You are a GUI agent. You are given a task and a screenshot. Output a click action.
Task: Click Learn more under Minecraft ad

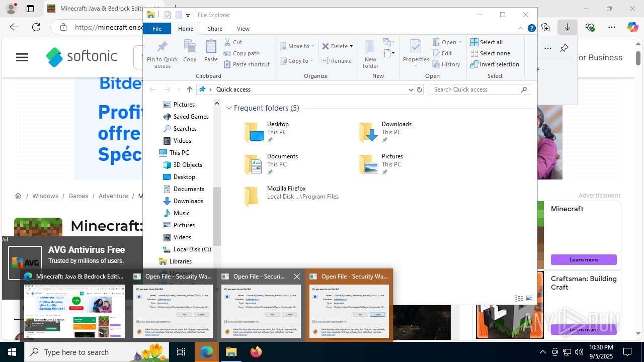[x=584, y=260]
